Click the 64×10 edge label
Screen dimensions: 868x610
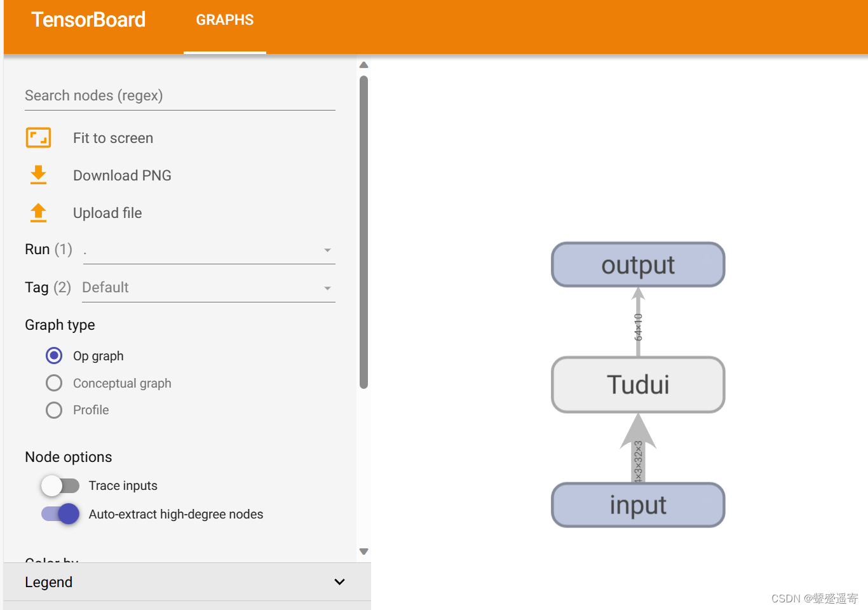[x=639, y=327]
